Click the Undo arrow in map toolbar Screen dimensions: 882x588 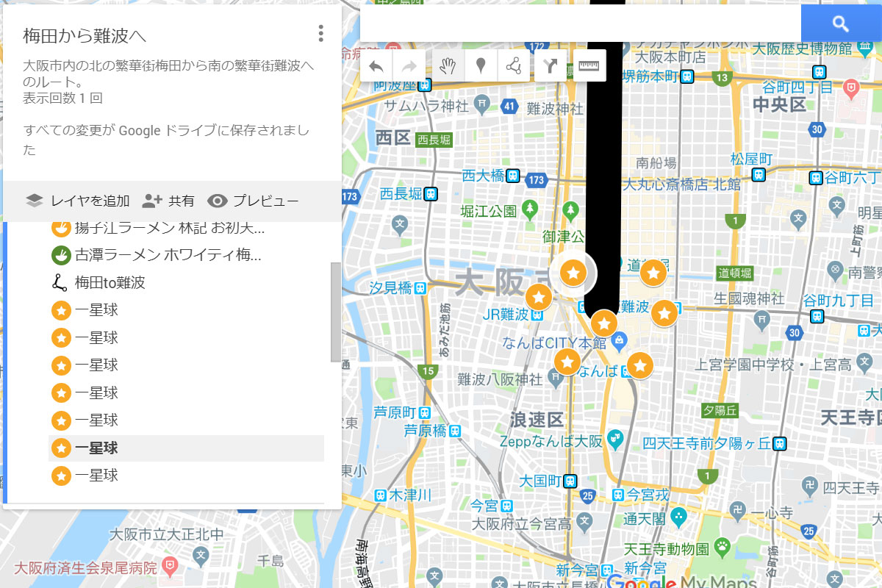pyautogui.click(x=376, y=66)
